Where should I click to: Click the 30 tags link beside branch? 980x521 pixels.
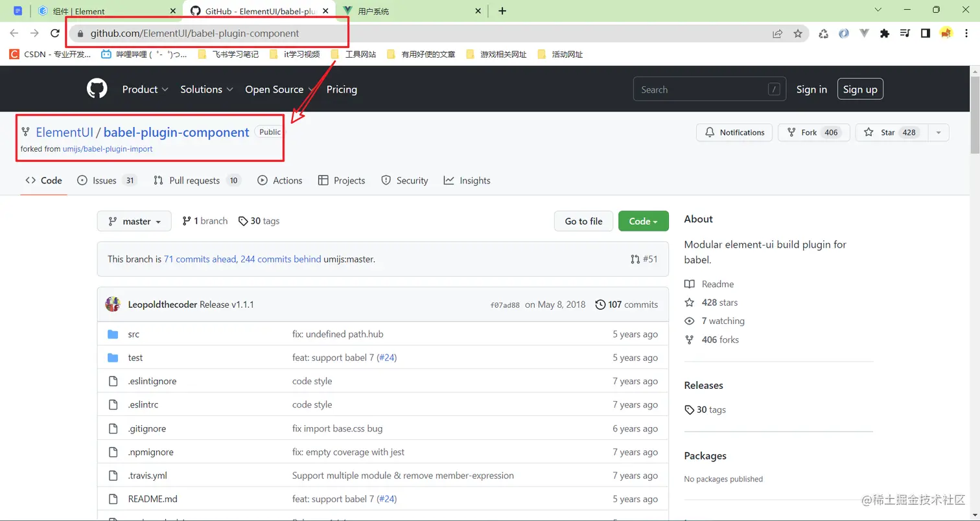(x=259, y=221)
